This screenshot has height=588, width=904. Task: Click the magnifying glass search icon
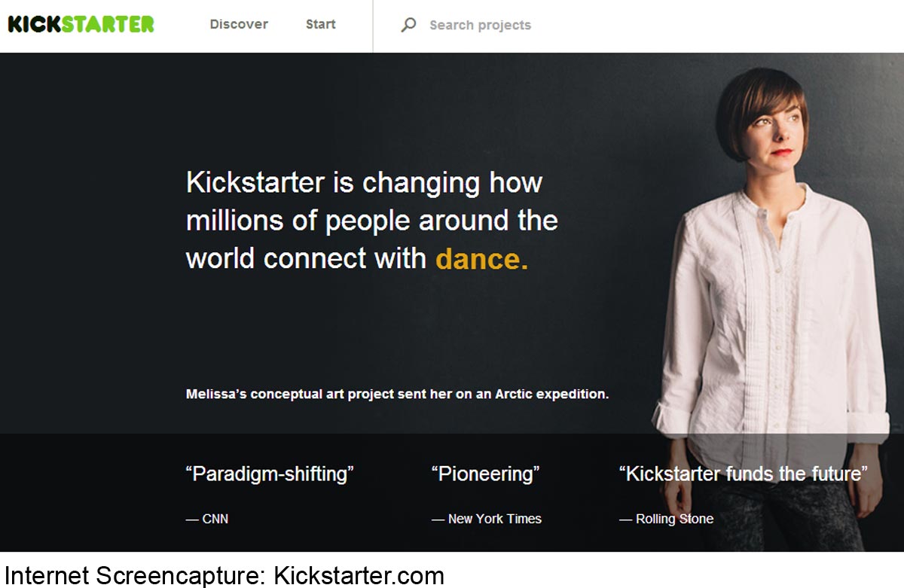click(408, 25)
